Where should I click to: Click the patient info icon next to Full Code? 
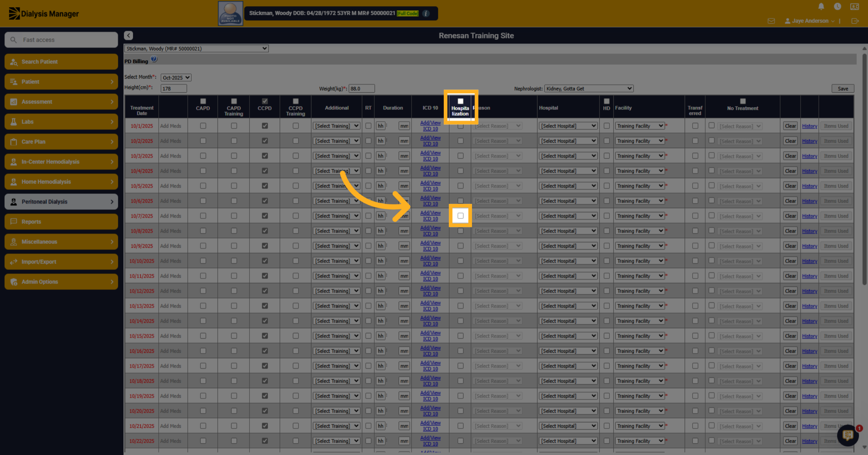[426, 13]
